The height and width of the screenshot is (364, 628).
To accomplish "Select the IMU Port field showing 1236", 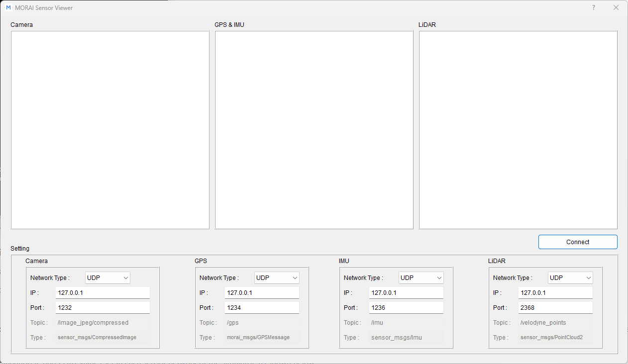I will (406, 308).
